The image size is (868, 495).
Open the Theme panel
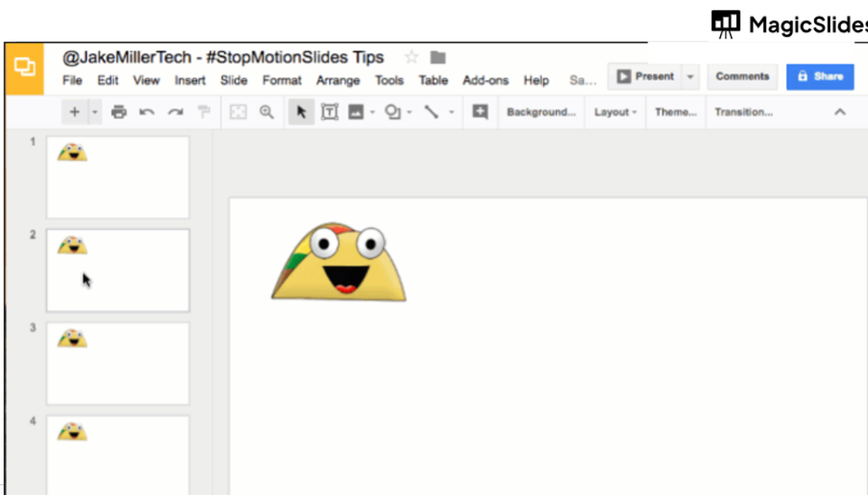tap(675, 112)
